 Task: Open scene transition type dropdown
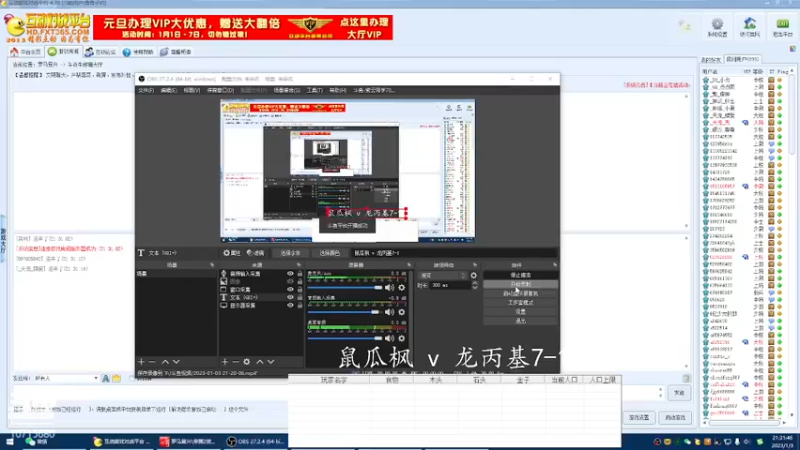(442, 276)
